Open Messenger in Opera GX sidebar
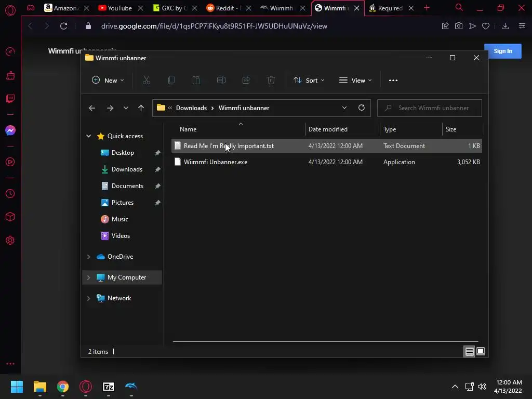Viewport: 532px width, 399px height. coord(10,130)
